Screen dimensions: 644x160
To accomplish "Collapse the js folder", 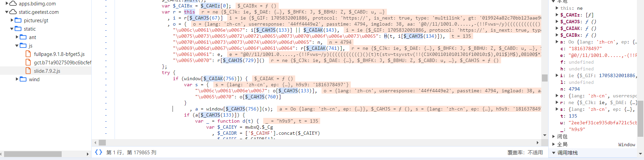I will click(x=17, y=45).
